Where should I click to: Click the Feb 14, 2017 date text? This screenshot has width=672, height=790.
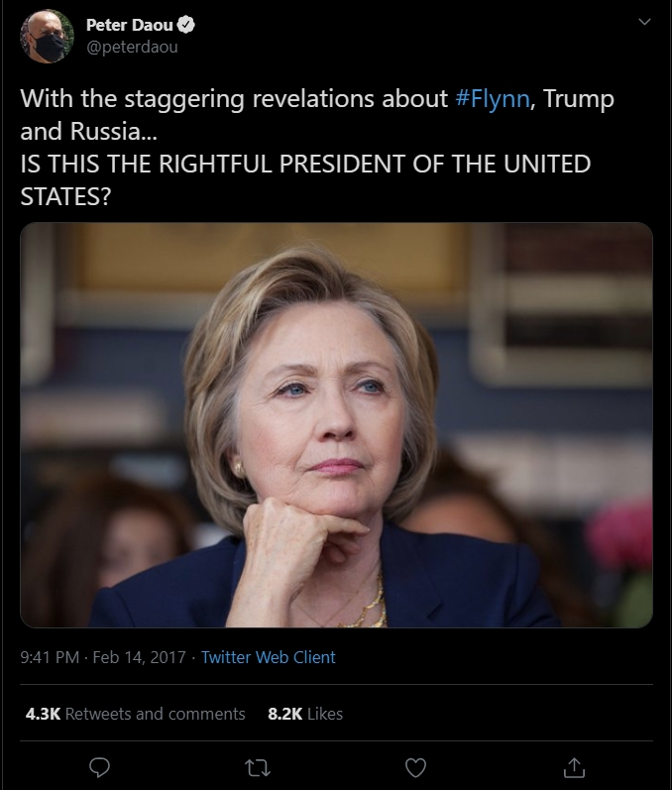pos(139,657)
